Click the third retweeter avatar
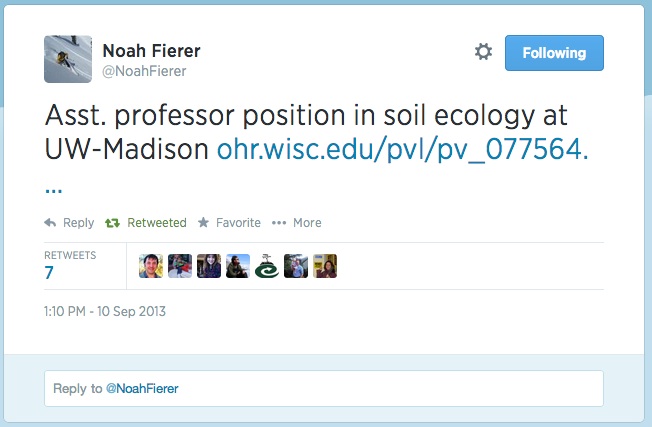The image size is (652, 427). tap(209, 266)
